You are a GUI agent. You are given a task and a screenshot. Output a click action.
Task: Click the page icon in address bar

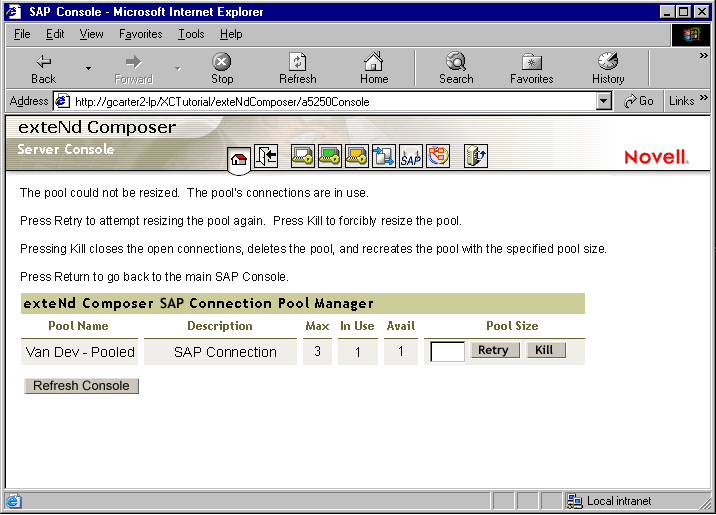[63, 101]
